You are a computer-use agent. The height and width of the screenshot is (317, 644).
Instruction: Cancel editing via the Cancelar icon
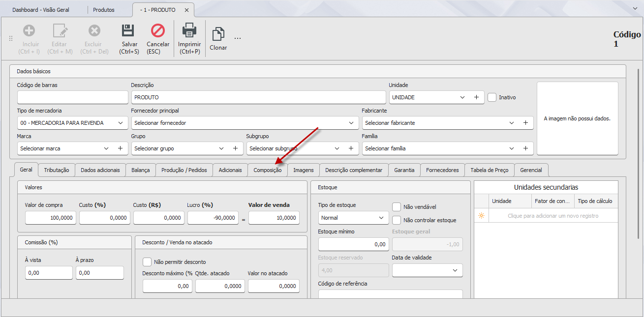tap(158, 31)
